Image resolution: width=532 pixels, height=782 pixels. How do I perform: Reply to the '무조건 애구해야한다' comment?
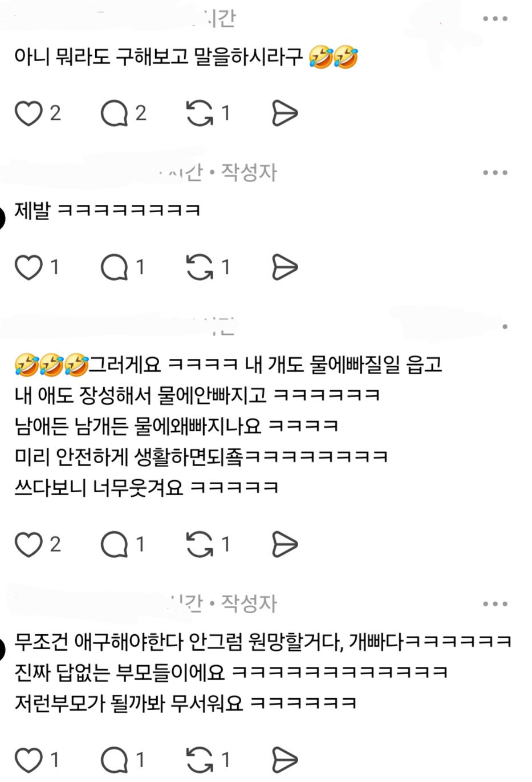[x=114, y=760]
